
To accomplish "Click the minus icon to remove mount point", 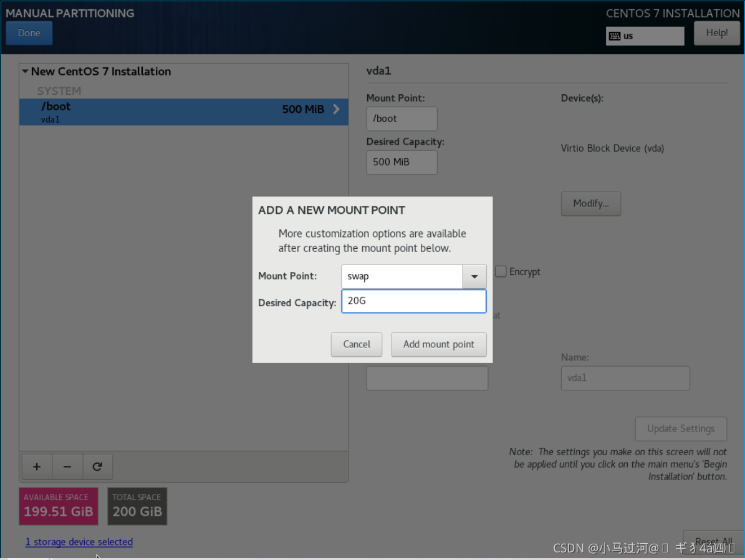I will tap(67, 466).
